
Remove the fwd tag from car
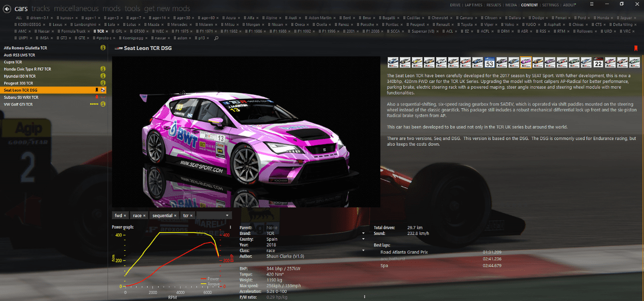pyautogui.click(x=125, y=216)
